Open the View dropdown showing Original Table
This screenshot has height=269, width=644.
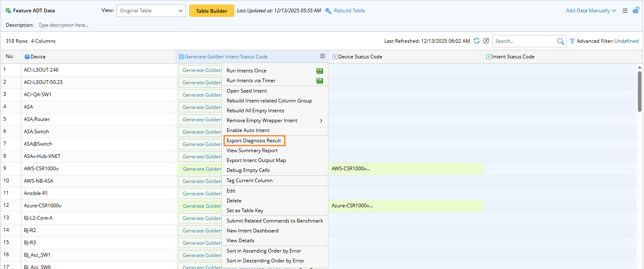[151, 11]
